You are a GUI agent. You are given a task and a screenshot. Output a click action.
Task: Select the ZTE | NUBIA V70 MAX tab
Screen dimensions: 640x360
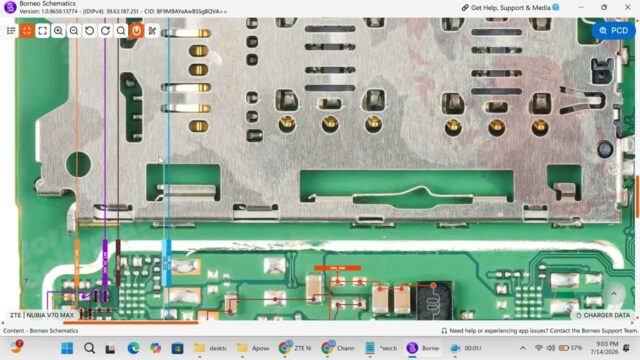42,315
